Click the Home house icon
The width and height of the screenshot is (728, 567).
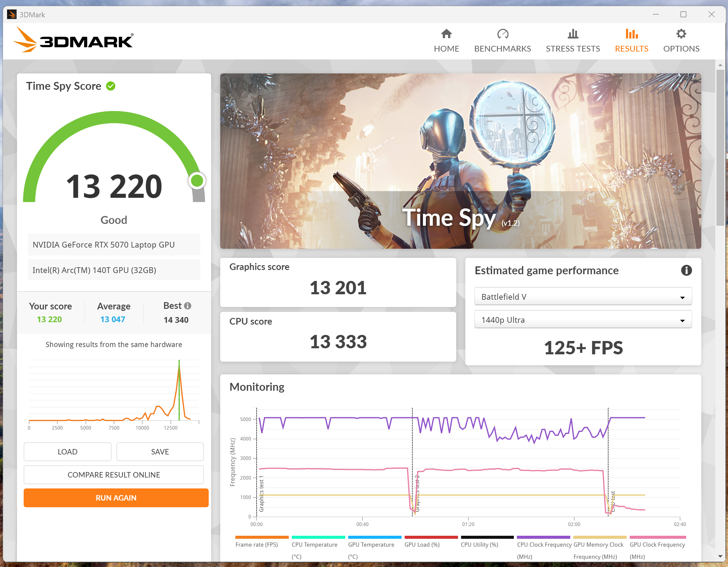(x=446, y=34)
